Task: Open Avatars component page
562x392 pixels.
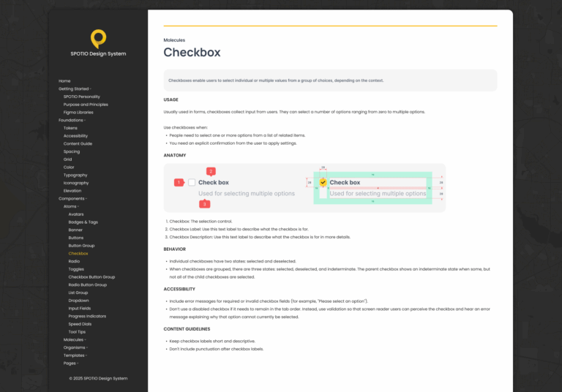Action: tap(76, 214)
